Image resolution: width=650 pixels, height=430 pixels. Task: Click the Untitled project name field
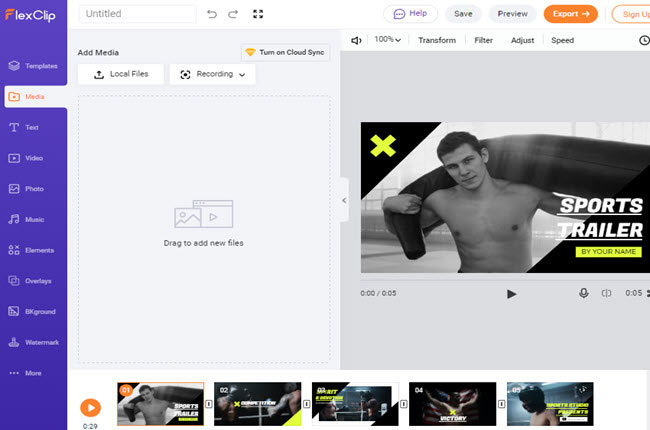point(138,14)
